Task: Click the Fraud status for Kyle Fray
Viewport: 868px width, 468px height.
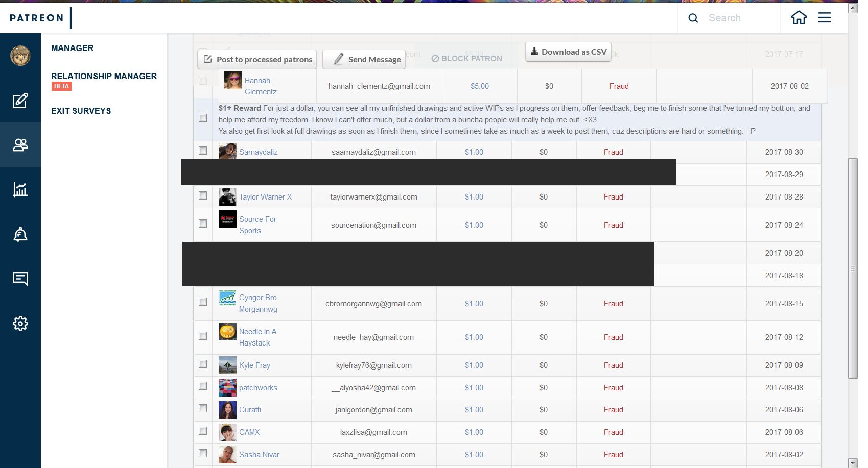Action: [x=613, y=365]
